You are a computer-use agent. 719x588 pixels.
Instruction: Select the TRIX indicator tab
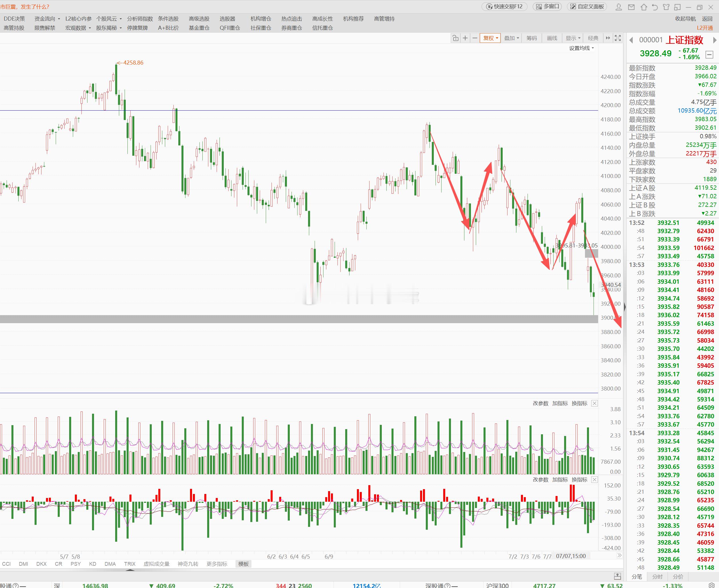pos(129,564)
